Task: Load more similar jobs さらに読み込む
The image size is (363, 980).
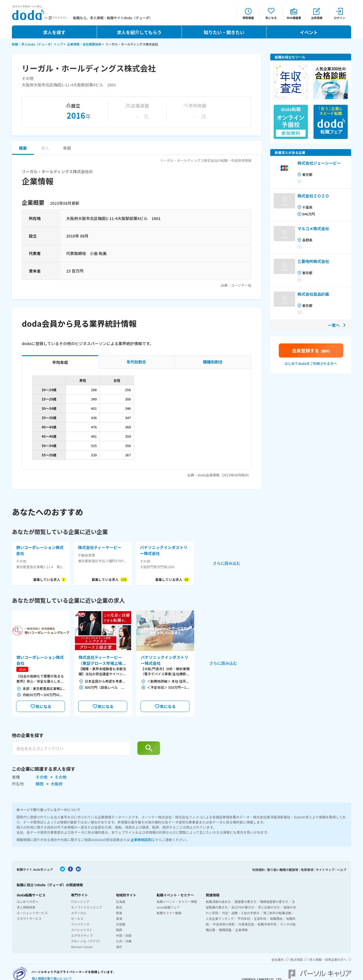Action: (223, 663)
